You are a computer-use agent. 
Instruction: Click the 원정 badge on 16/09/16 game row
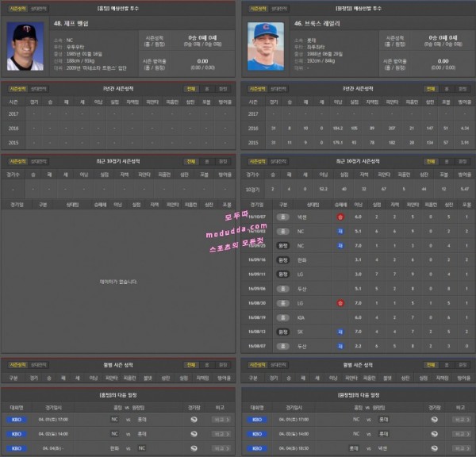click(282, 259)
